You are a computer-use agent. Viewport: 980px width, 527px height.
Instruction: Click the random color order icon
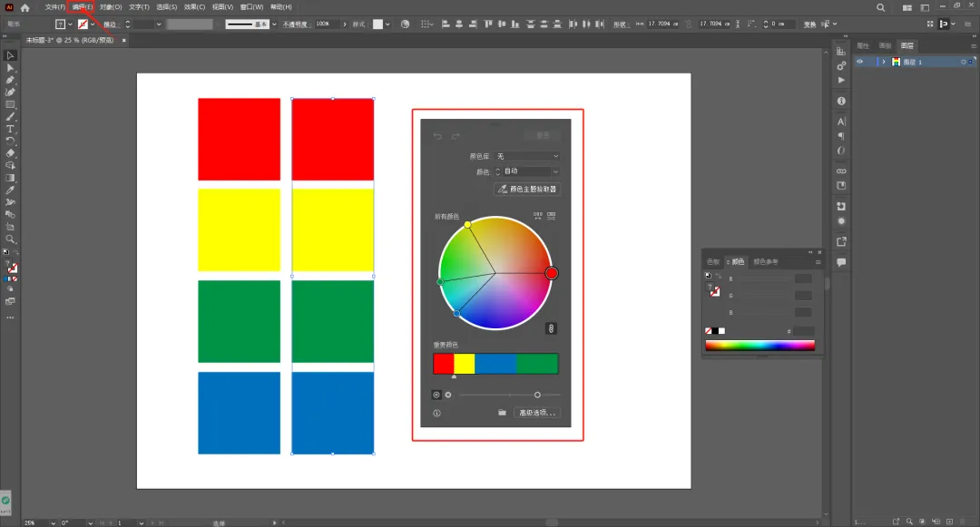537,215
